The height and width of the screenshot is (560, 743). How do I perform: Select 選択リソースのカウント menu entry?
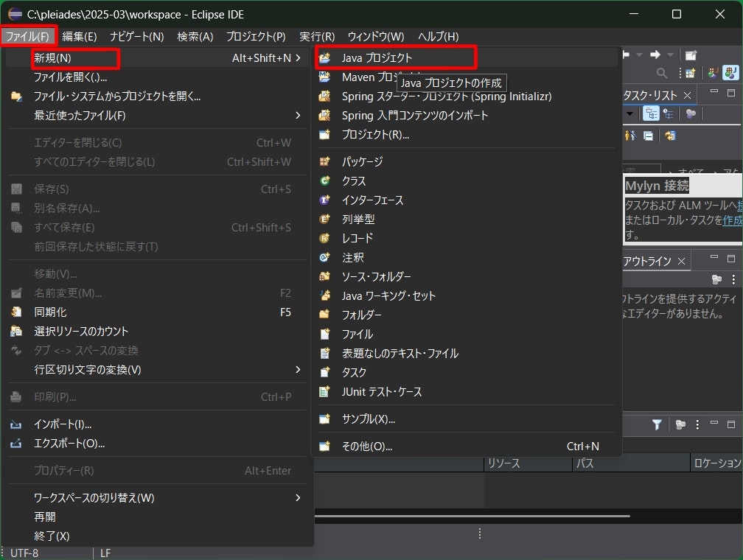coord(157,331)
